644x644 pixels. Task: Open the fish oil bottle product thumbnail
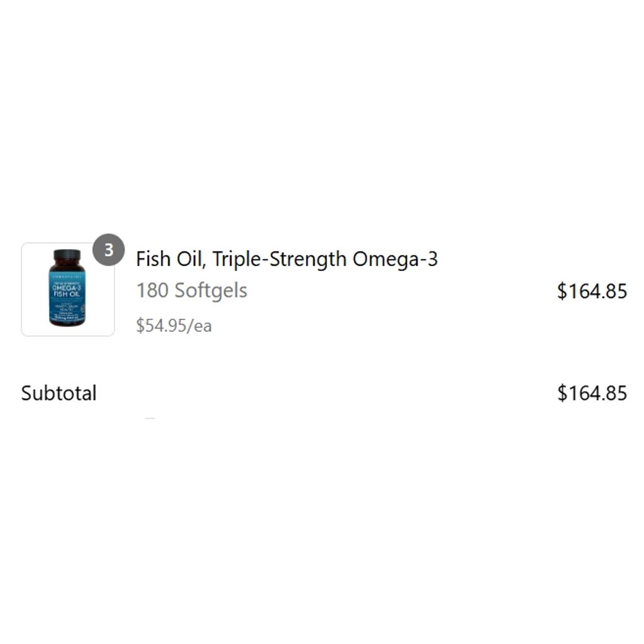click(x=68, y=289)
